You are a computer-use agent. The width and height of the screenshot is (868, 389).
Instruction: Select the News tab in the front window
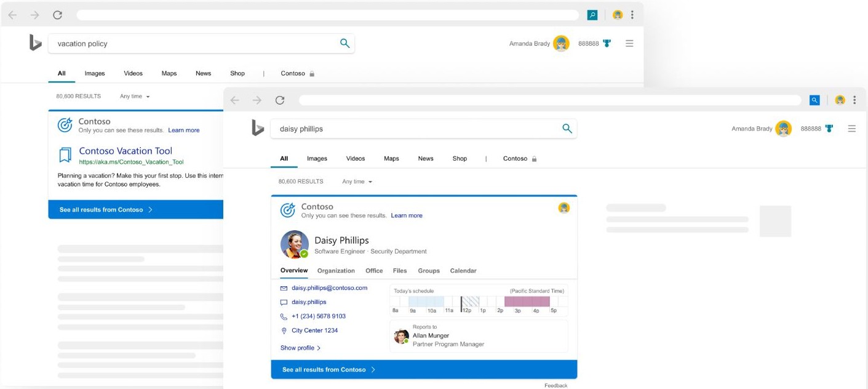(x=426, y=158)
